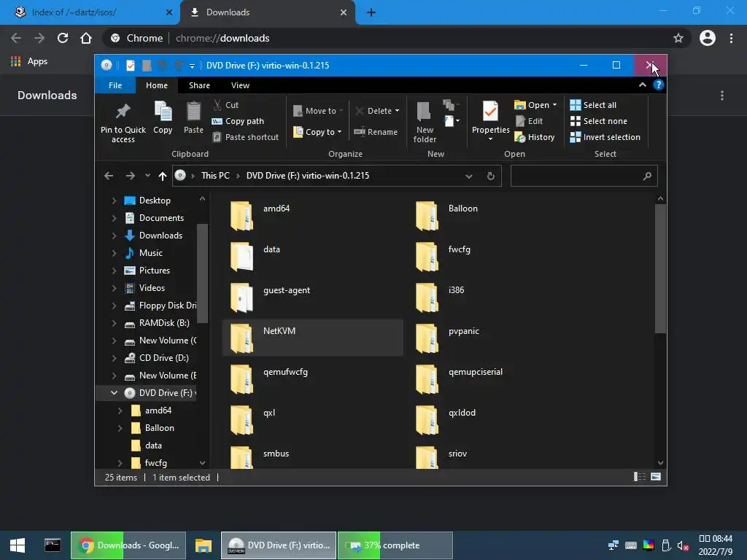The height and width of the screenshot is (560, 747).
Task: Open Chrome three-dot main menu
Action: 731,38
